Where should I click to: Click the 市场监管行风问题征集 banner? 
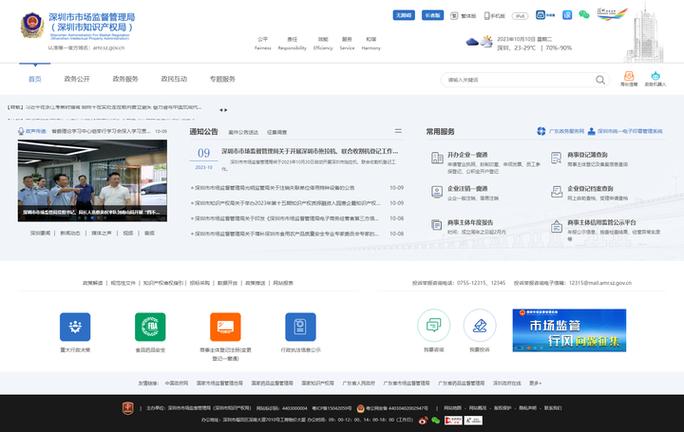coord(555,329)
